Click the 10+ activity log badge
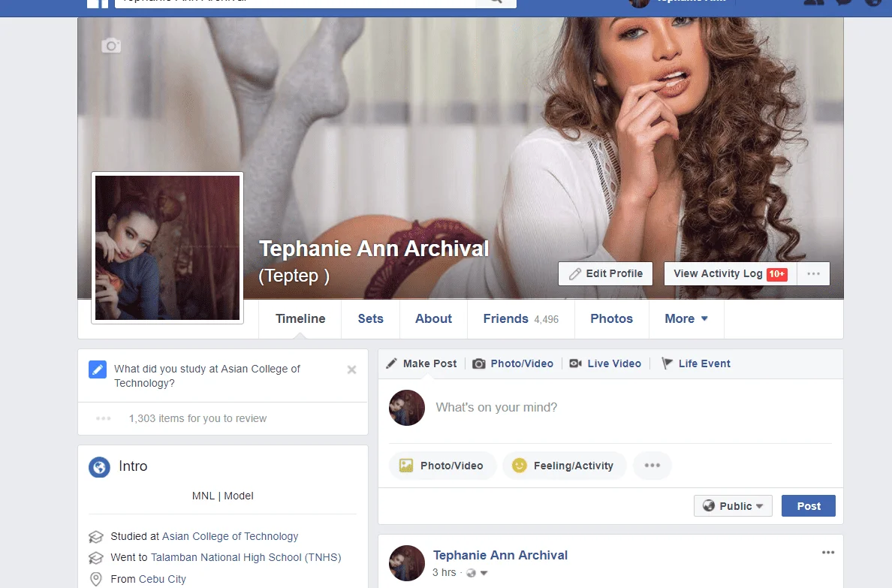Screen dimensions: 892x588 coord(777,274)
